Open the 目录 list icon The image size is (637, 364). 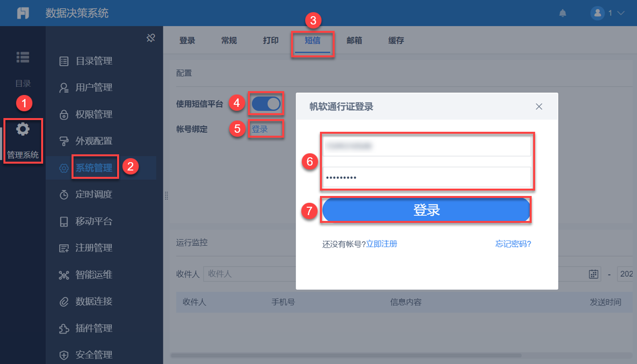tap(23, 57)
